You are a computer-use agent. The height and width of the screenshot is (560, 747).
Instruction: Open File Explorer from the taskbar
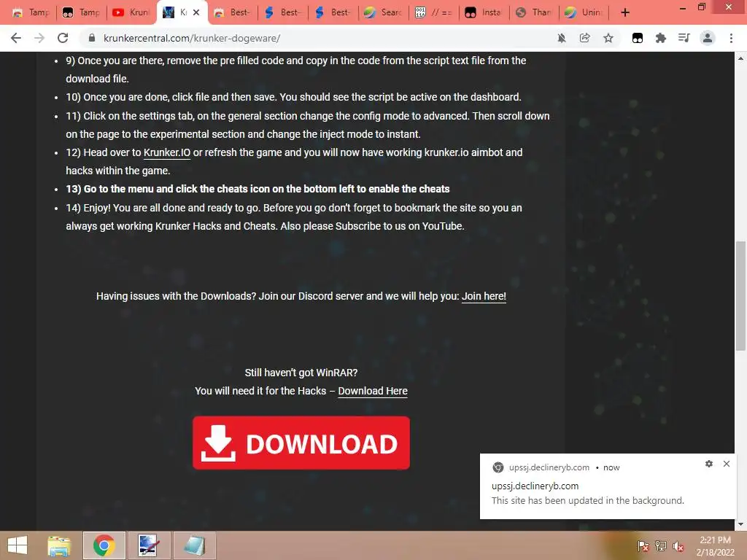[59, 545]
